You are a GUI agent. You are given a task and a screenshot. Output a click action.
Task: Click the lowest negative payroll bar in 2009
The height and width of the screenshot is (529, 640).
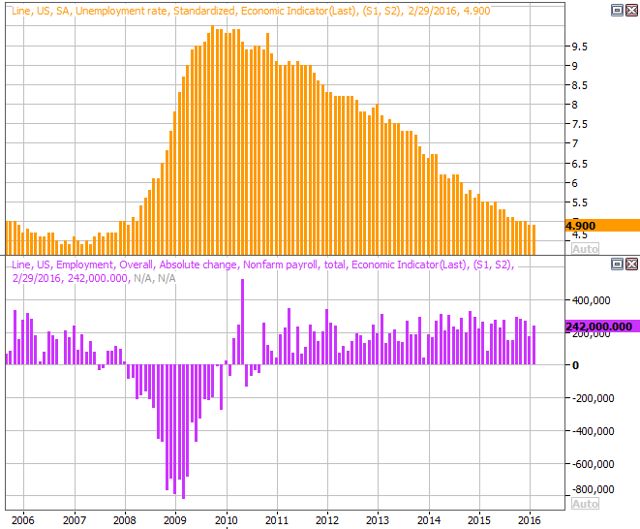coord(183,431)
